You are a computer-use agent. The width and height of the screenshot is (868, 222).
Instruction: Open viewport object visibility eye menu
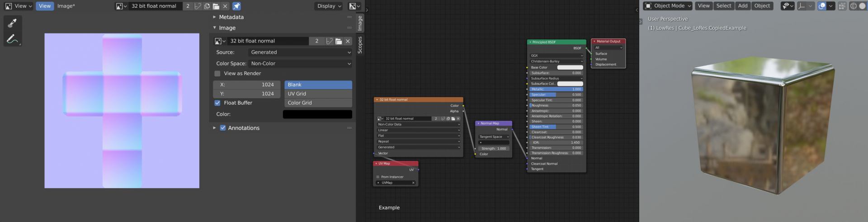click(788, 6)
